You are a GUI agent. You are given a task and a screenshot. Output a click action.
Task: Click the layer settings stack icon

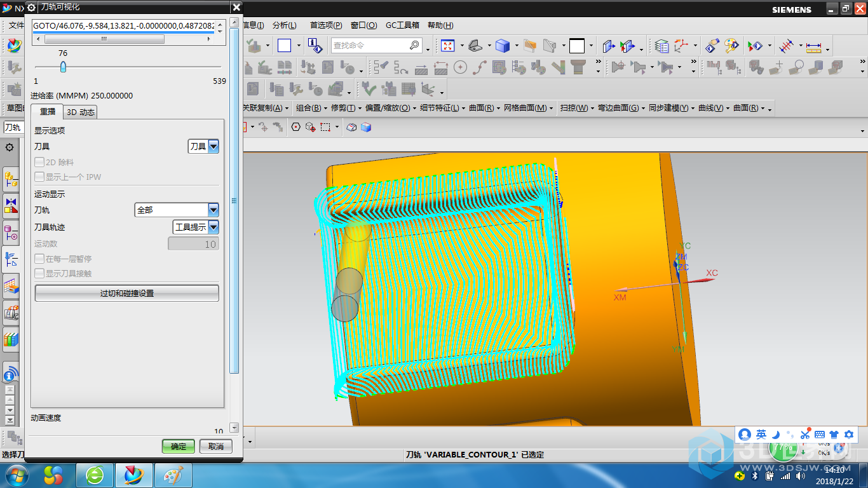pyautogui.click(x=662, y=46)
